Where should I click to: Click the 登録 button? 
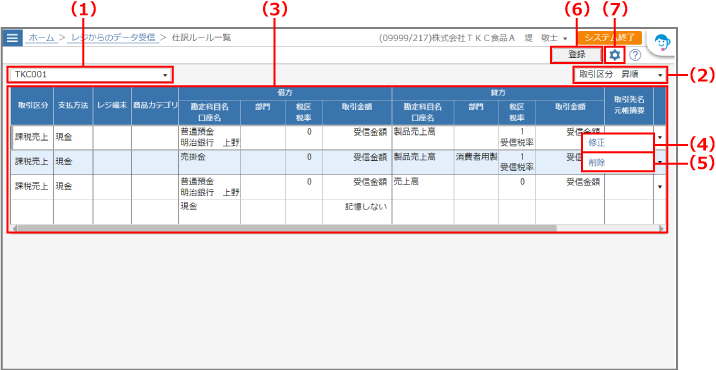click(577, 55)
